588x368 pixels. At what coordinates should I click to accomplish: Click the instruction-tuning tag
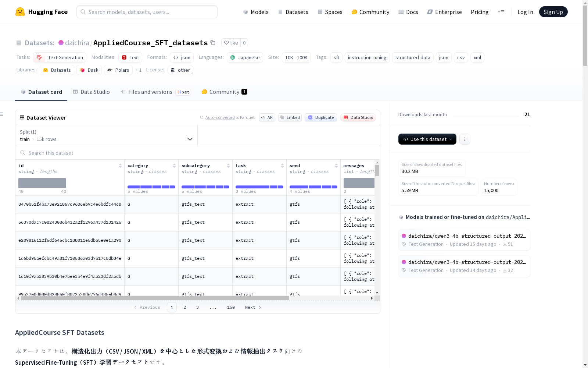coord(367,57)
